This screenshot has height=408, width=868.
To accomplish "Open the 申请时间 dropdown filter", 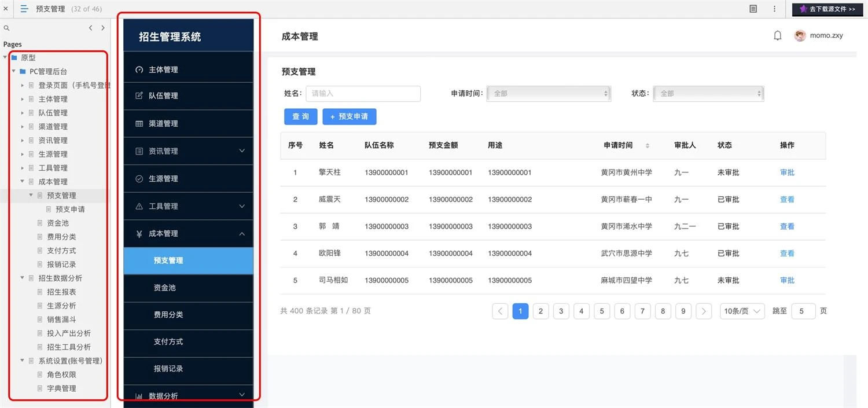I will pos(549,93).
